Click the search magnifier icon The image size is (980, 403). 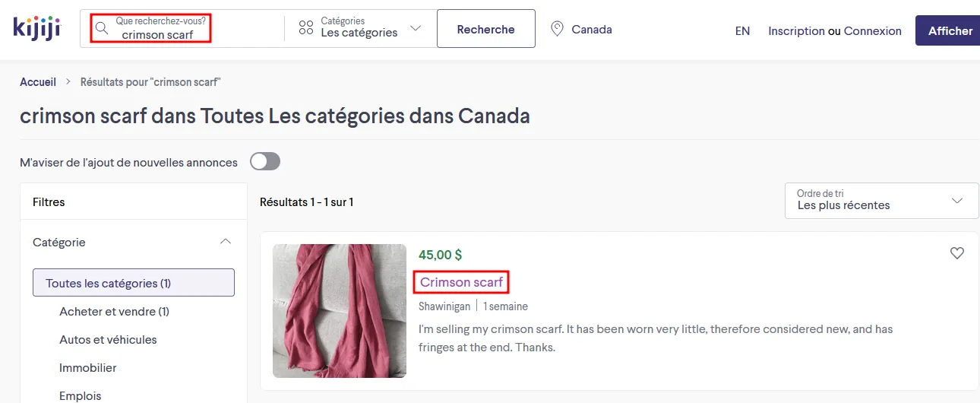point(101,29)
